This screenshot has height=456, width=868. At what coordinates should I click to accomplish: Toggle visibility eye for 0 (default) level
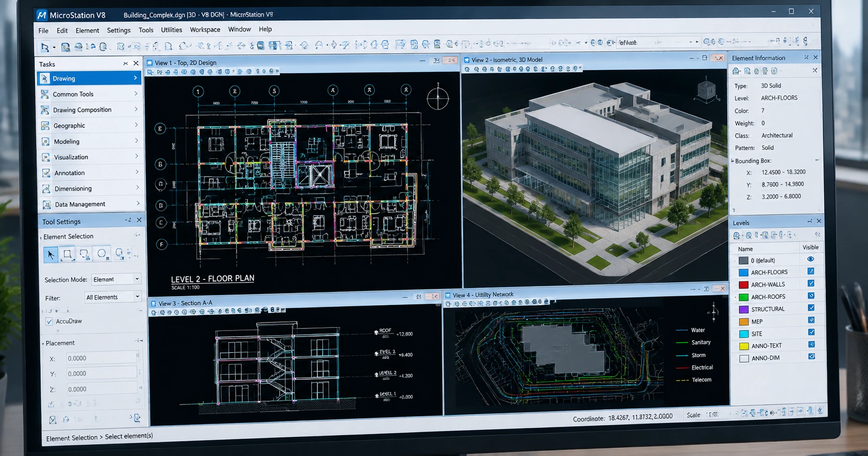(810, 259)
